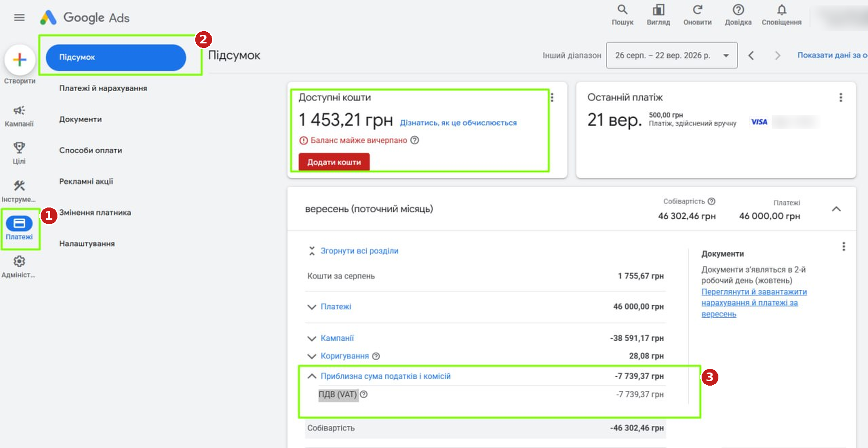
Task: Select the Підсумок menu item
Action: click(x=116, y=57)
